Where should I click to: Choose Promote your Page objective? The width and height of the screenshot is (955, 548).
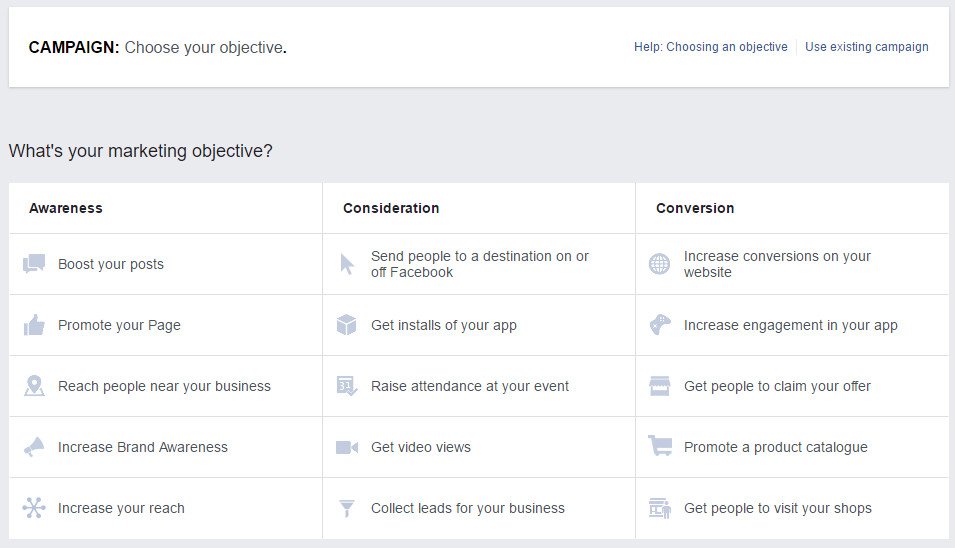pos(166,325)
